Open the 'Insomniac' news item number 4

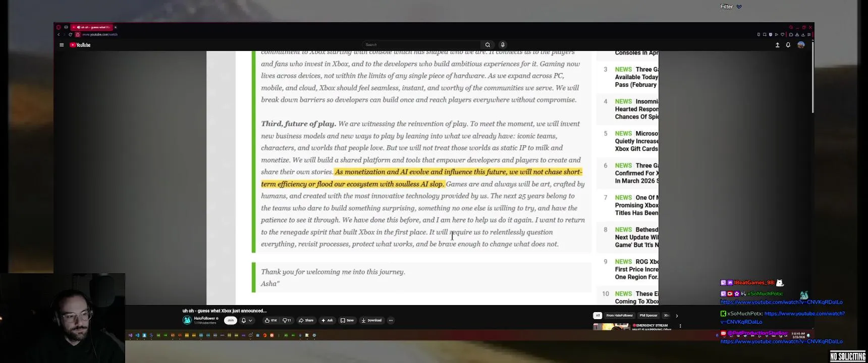[636, 109]
